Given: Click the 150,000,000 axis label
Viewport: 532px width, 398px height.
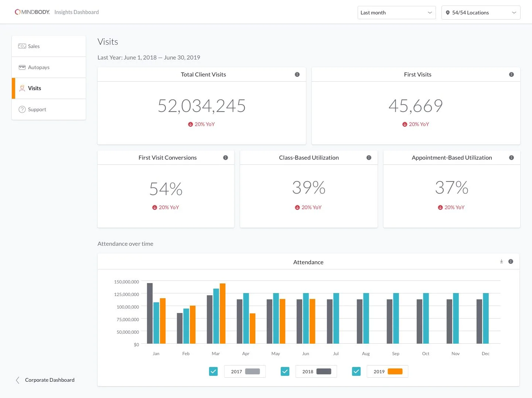Looking at the screenshot, I should point(126,282).
